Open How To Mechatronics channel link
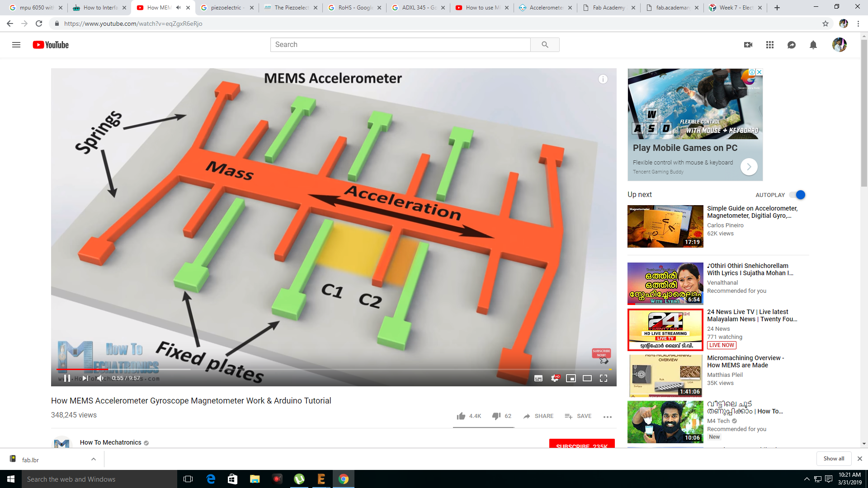The height and width of the screenshot is (488, 868). coord(111,442)
